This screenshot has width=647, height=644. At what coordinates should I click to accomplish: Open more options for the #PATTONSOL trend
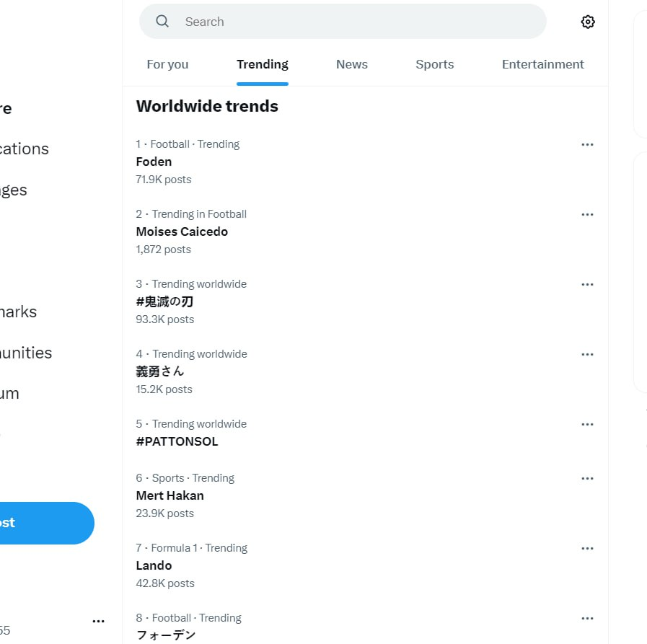pos(587,424)
